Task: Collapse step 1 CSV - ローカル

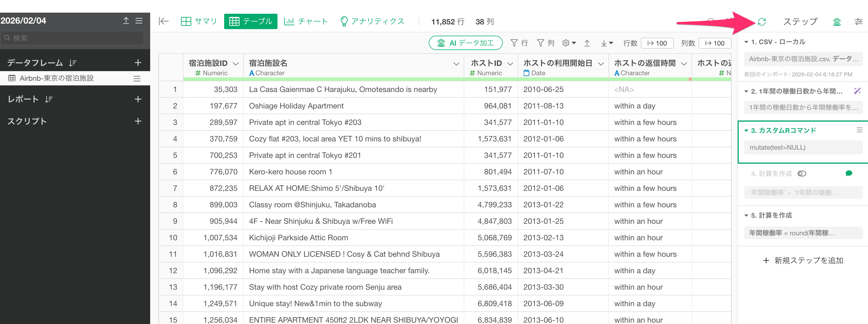Action: click(746, 42)
